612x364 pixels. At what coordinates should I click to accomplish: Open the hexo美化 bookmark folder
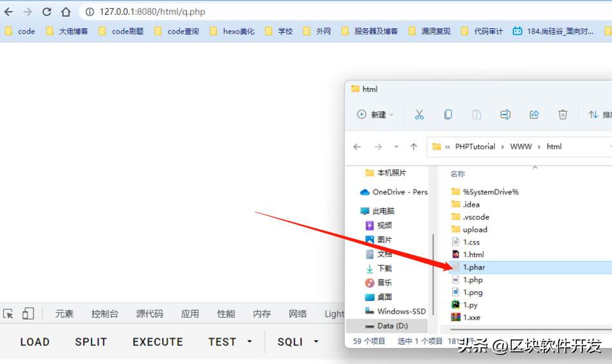pos(232,31)
